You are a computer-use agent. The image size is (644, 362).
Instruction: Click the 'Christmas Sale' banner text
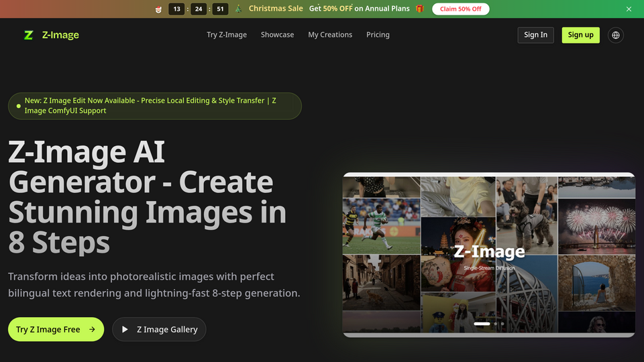[x=276, y=9]
